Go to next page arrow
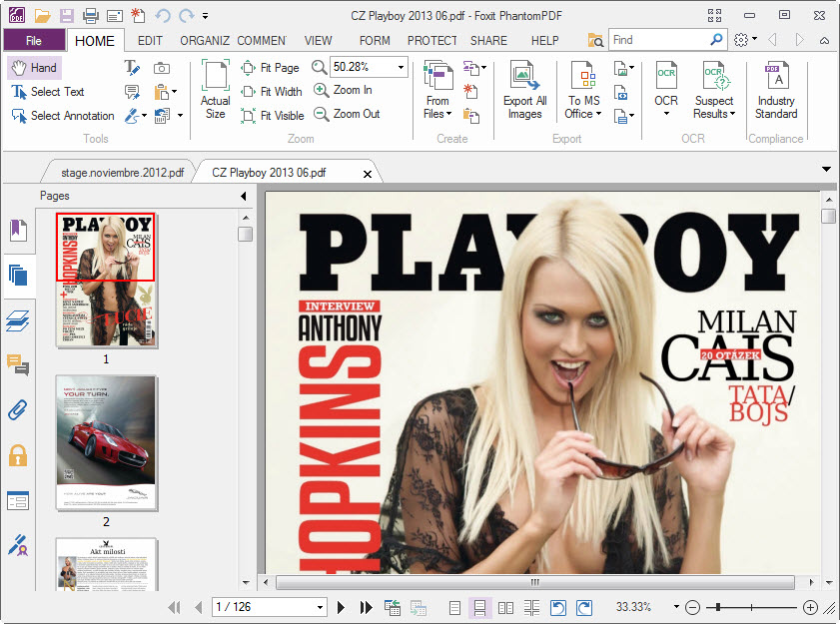The height and width of the screenshot is (624, 840). point(341,607)
